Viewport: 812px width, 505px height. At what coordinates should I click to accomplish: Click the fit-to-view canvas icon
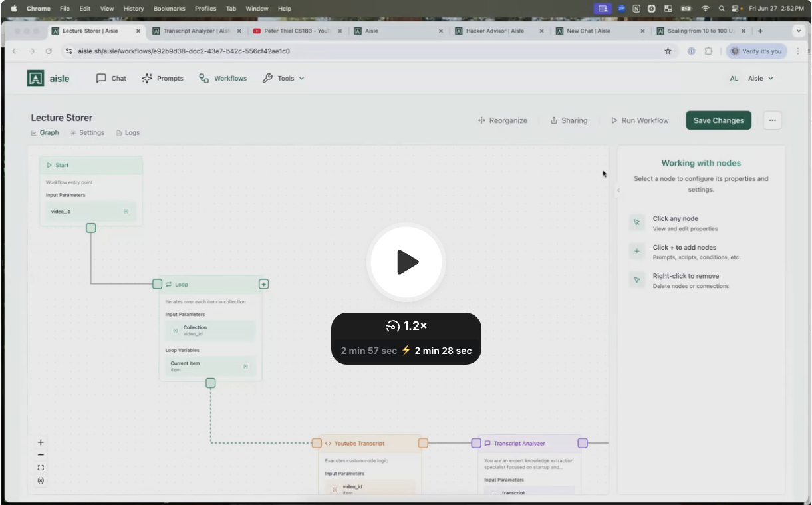41,468
